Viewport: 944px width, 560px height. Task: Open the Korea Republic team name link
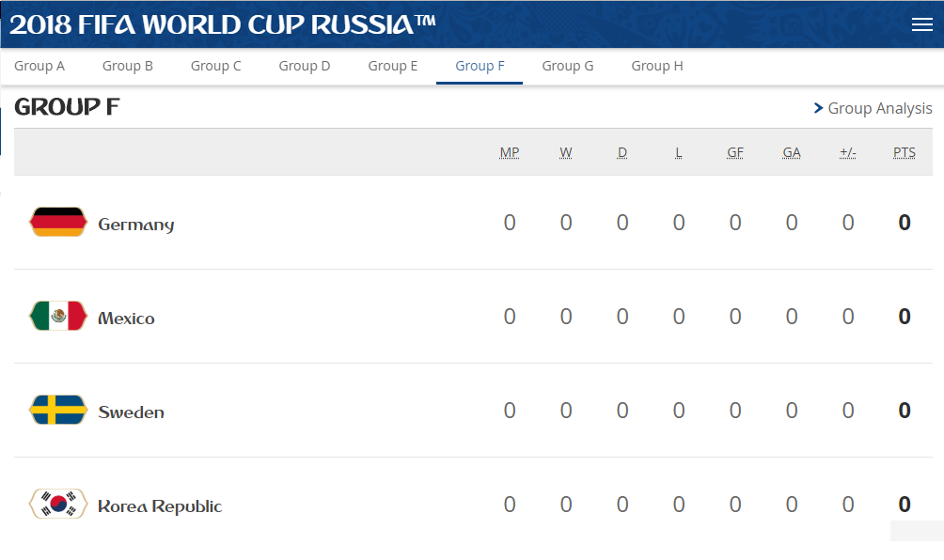160,506
